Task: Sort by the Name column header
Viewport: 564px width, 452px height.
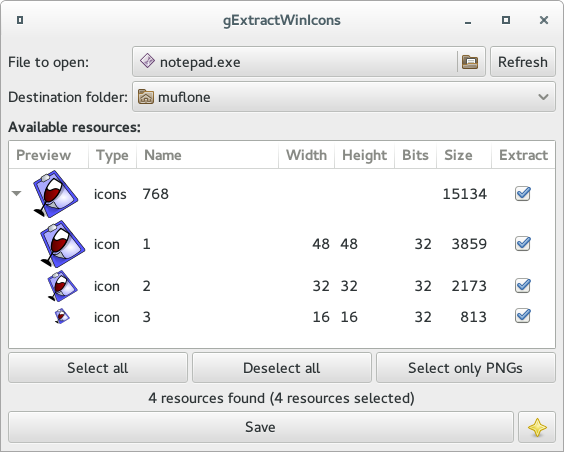Action: tap(207, 155)
